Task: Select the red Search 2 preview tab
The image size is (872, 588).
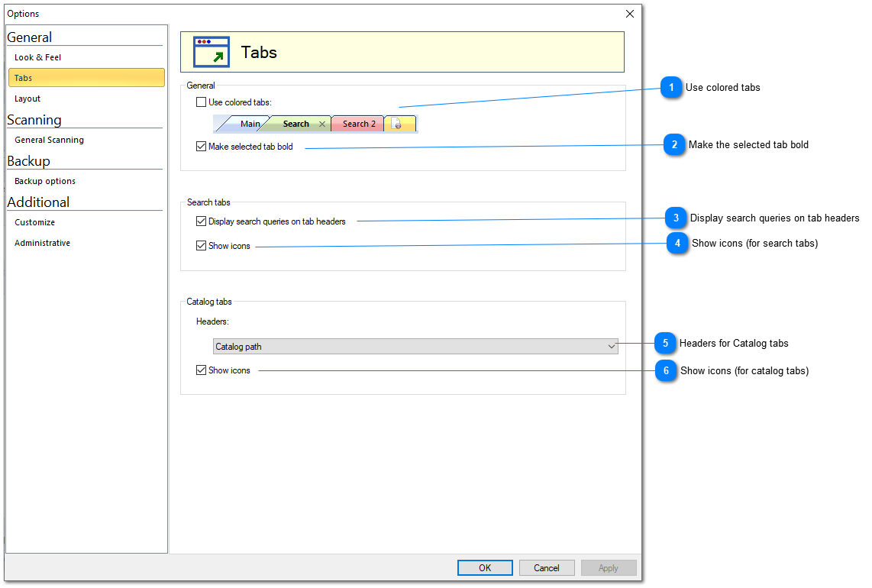Action: click(x=358, y=124)
